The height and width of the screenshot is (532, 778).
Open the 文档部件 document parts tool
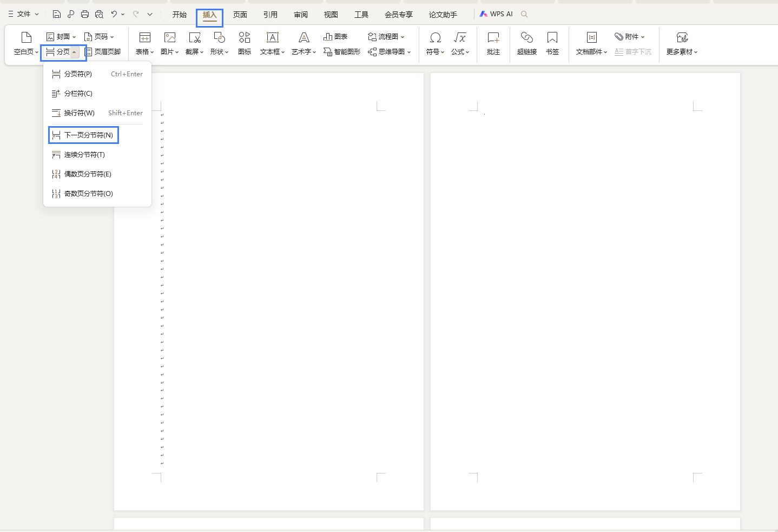(x=591, y=43)
